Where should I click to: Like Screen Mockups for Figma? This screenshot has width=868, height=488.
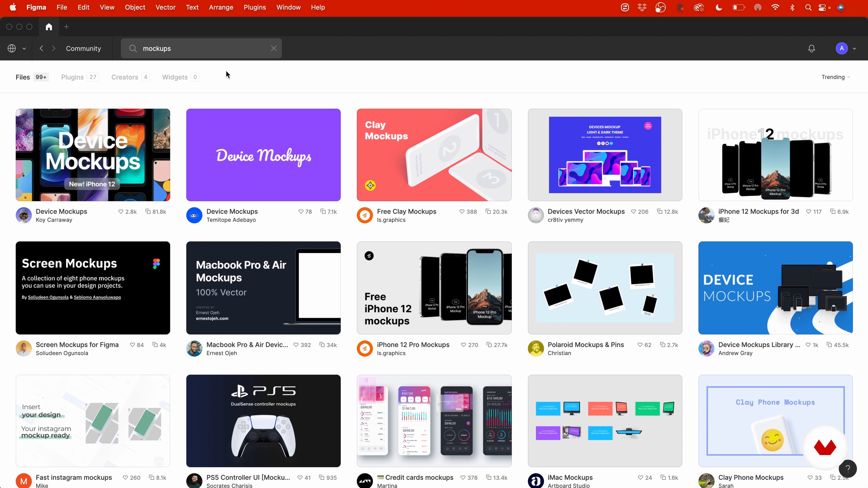[132, 345]
